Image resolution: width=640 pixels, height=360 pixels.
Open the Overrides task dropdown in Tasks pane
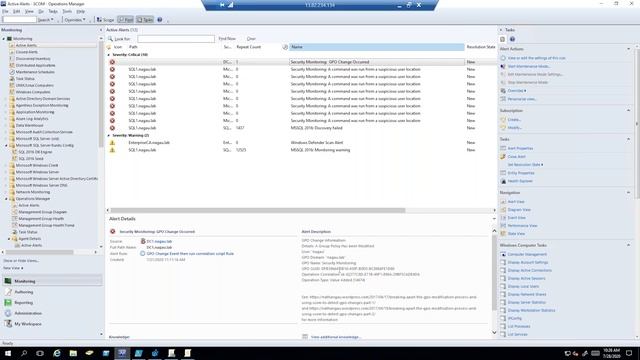[x=517, y=91]
